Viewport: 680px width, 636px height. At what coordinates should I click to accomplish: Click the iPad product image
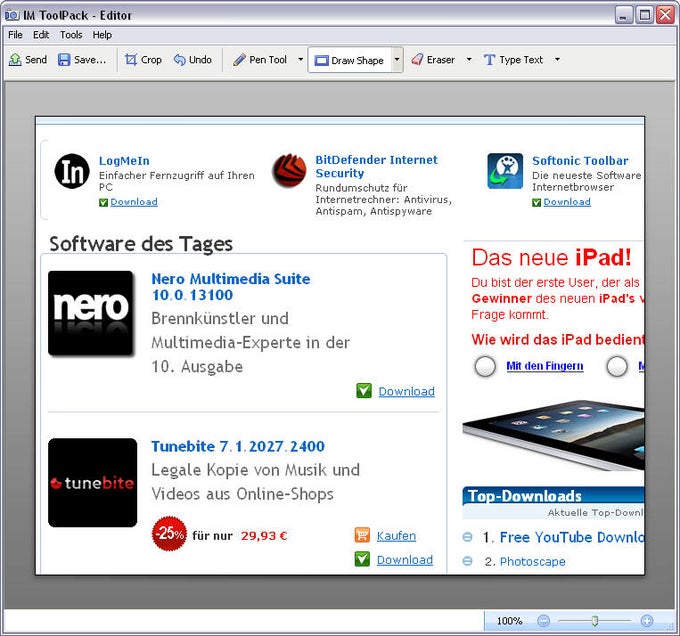(x=553, y=435)
